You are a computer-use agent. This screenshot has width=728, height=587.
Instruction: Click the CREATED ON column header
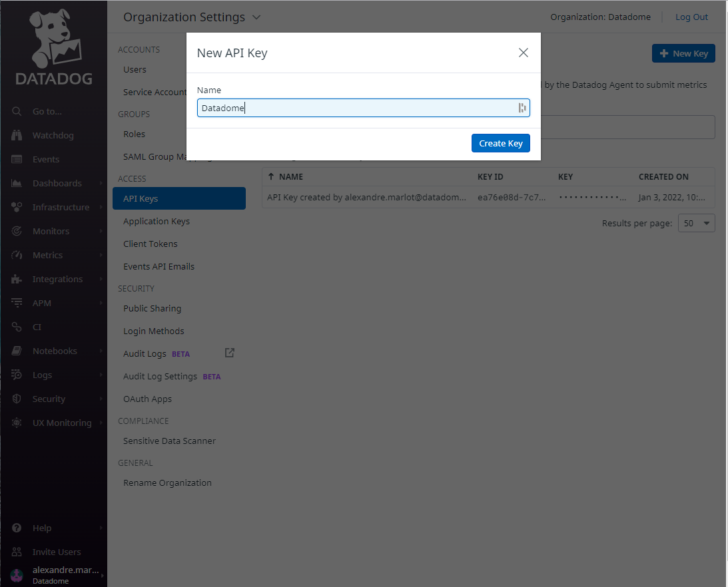click(663, 177)
